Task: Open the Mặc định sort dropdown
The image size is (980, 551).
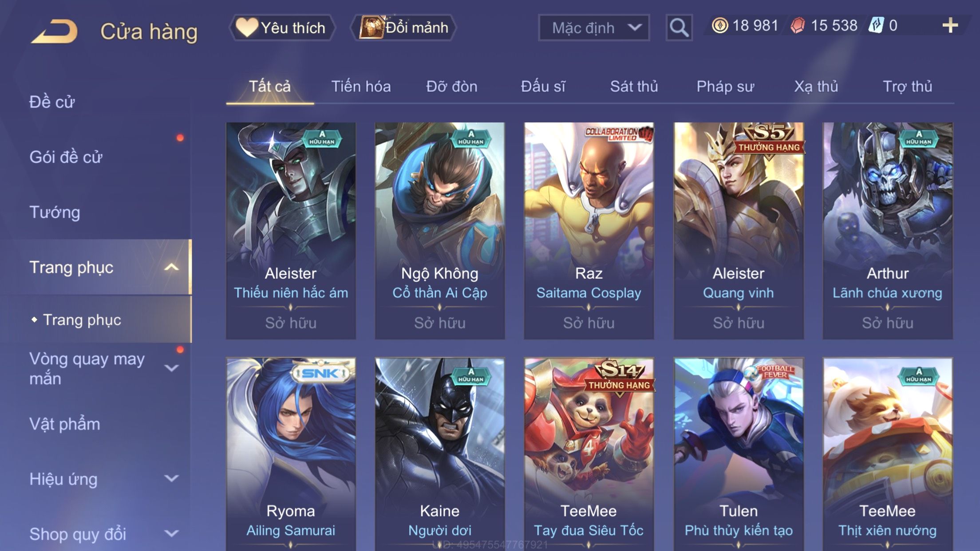Action: pos(594,28)
